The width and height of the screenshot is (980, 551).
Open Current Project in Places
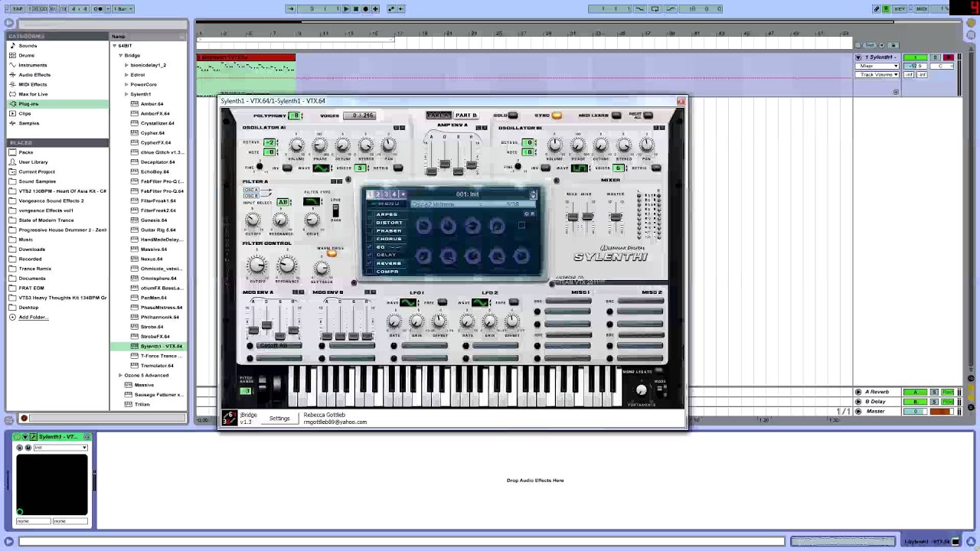[x=36, y=171]
